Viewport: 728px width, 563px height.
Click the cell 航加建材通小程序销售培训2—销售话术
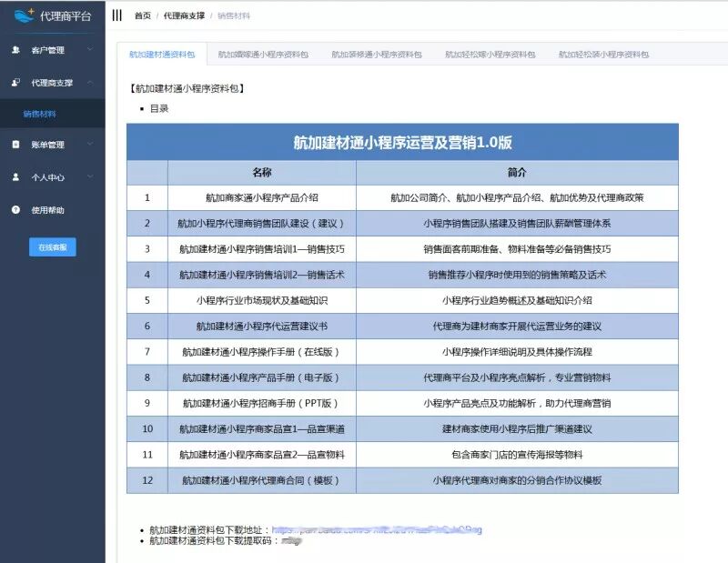[x=262, y=275]
